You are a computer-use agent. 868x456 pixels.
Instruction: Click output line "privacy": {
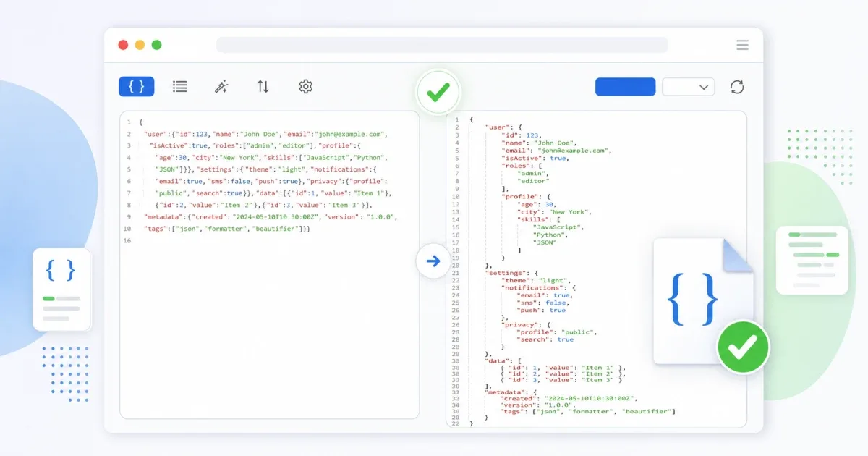click(x=526, y=326)
